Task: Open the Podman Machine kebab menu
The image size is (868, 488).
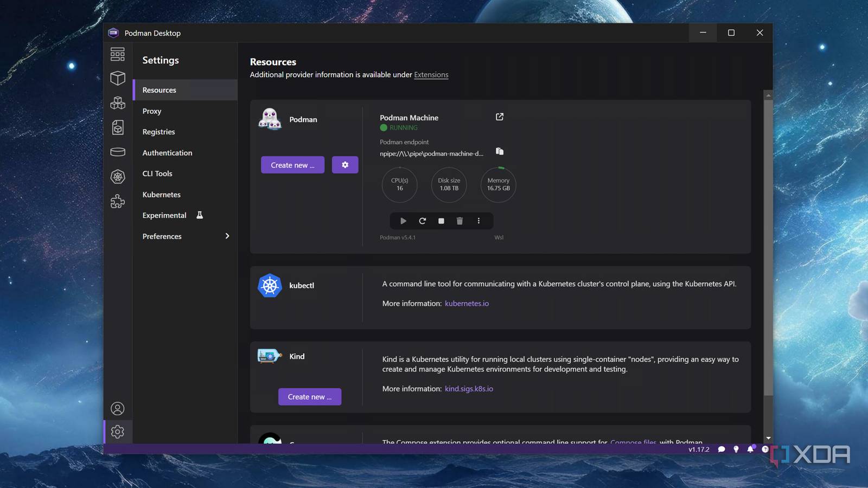Action: [x=478, y=221]
